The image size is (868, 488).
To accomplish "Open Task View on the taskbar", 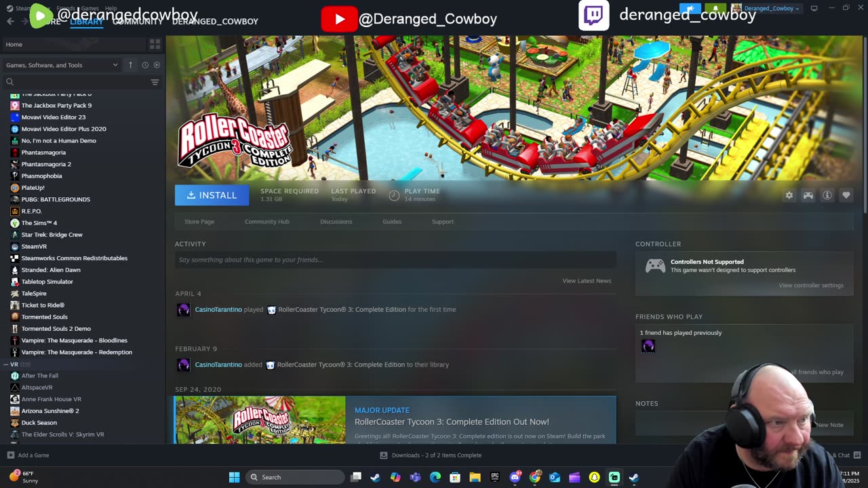I will point(355,477).
